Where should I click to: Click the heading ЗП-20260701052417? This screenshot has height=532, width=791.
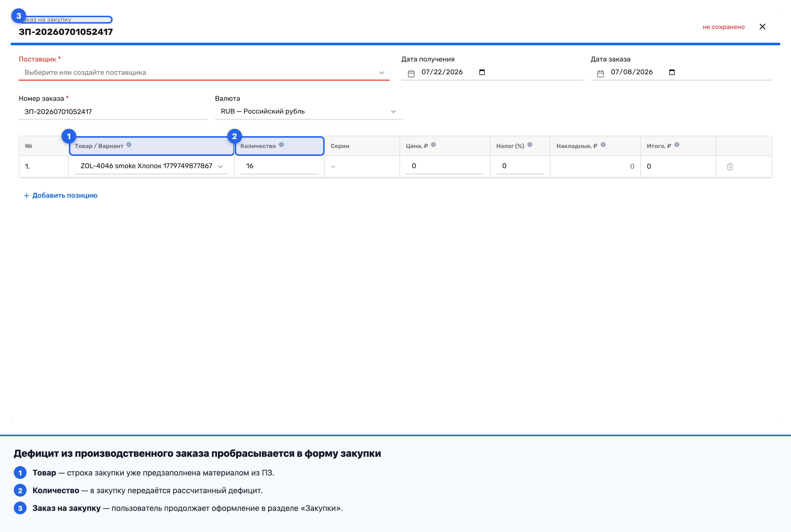pos(65,32)
